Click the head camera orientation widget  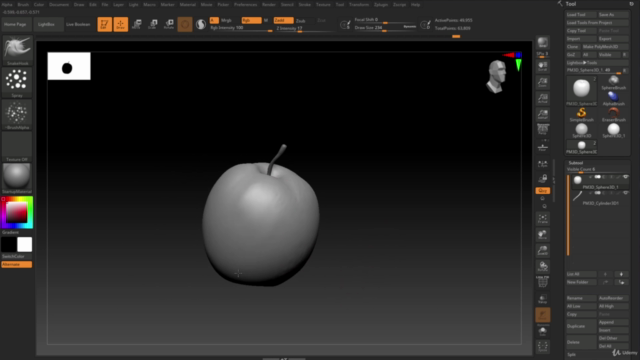496,76
